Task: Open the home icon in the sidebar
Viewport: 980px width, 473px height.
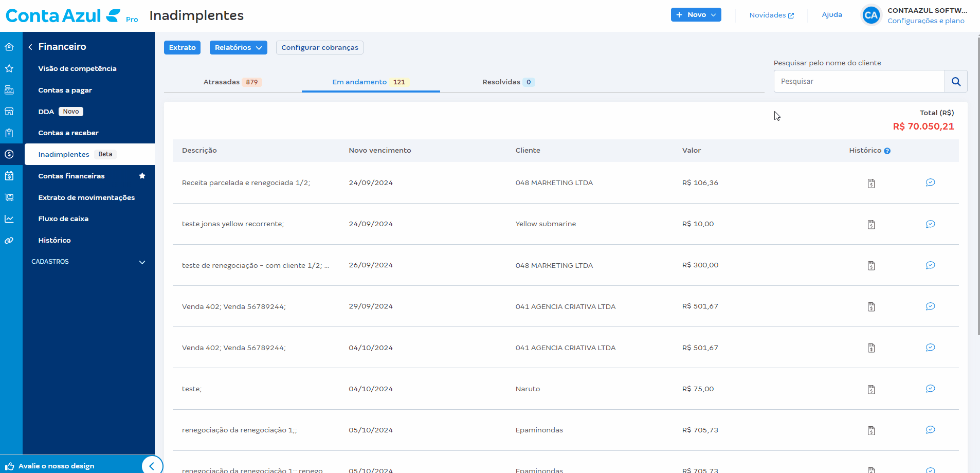Action: point(10,46)
